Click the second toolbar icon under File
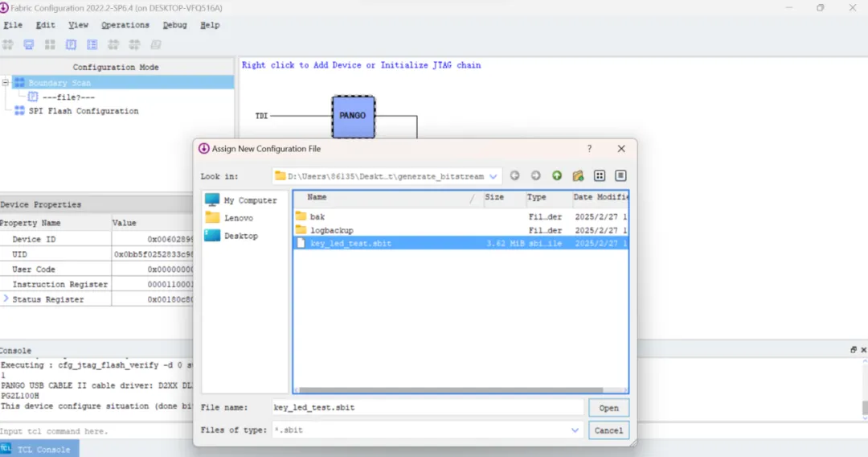Screen dimensions: 868x457 point(29,45)
